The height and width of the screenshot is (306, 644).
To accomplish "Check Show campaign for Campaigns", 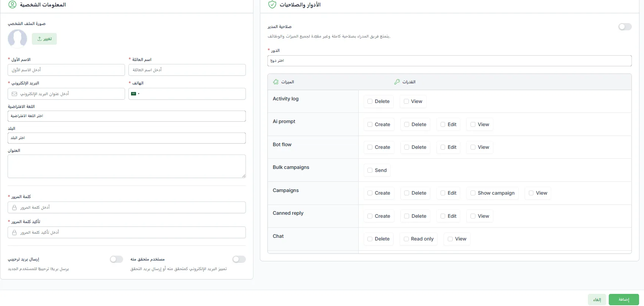I will coord(473,193).
